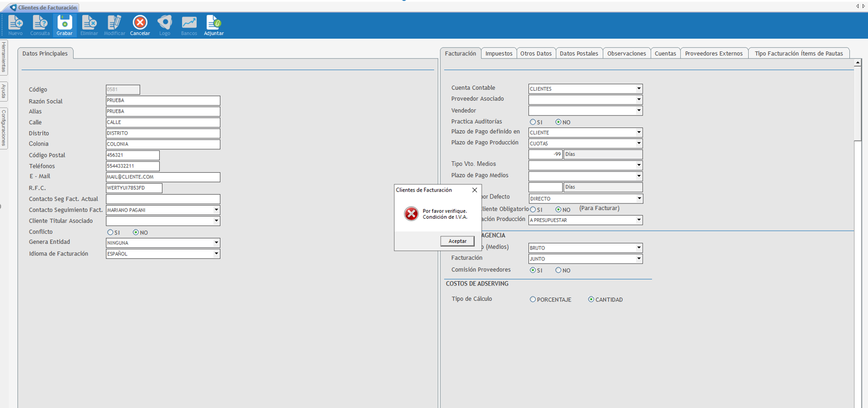This screenshot has width=868, height=408.
Task: Open the Herramientas side panel tab
Action: point(4,57)
